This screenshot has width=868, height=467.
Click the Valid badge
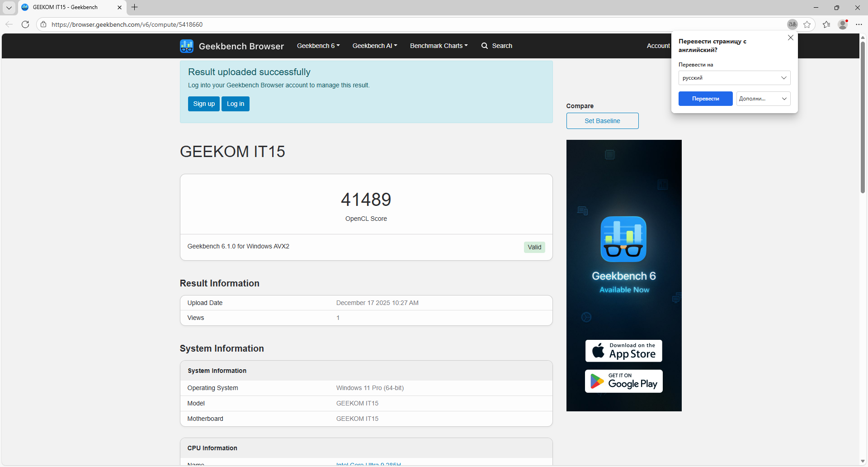534,247
